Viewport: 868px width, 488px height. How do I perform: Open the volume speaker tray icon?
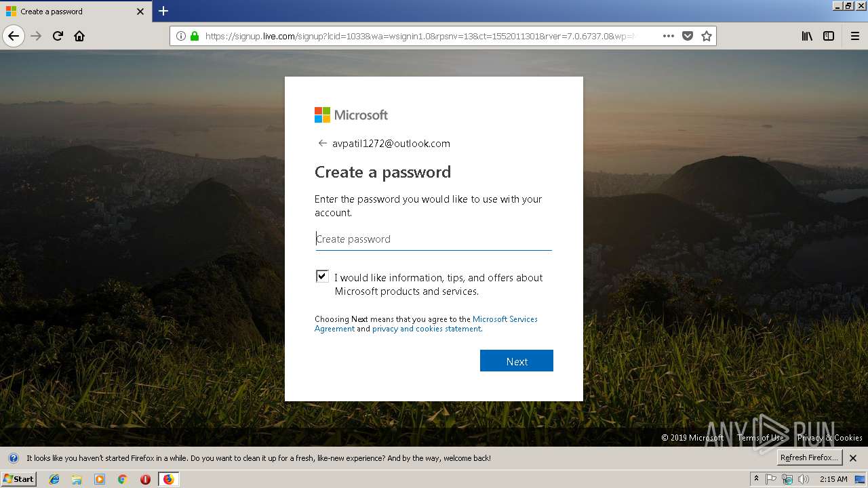(x=804, y=479)
